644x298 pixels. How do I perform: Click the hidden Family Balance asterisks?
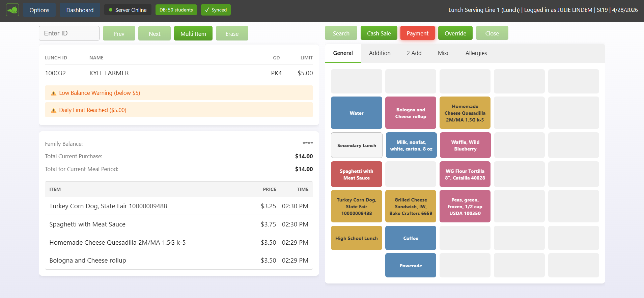point(307,144)
